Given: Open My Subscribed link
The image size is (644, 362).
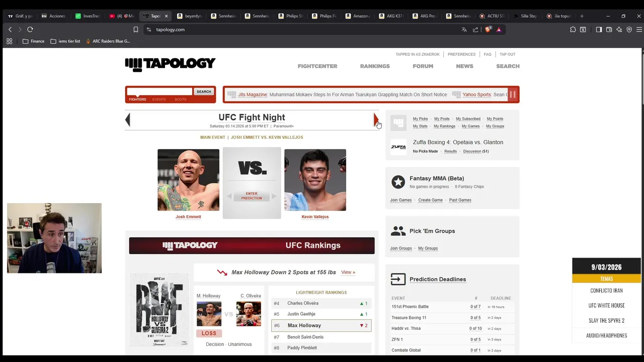Looking at the screenshot, I should coord(468,119).
